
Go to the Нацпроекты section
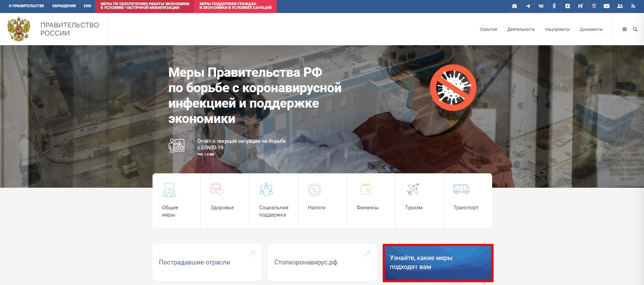(557, 29)
